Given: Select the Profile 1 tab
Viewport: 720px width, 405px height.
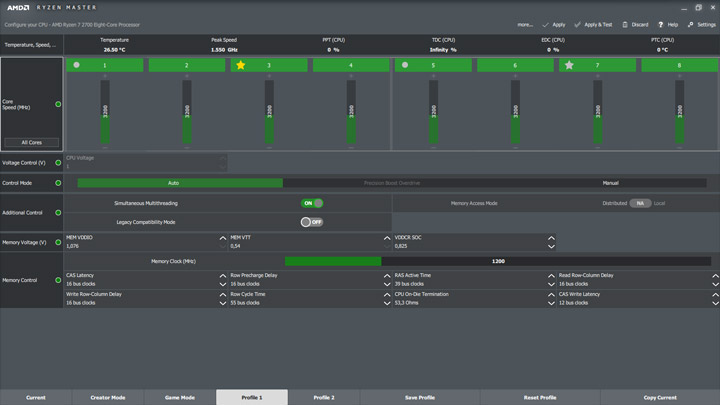Looking at the screenshot, I should 252,397.
